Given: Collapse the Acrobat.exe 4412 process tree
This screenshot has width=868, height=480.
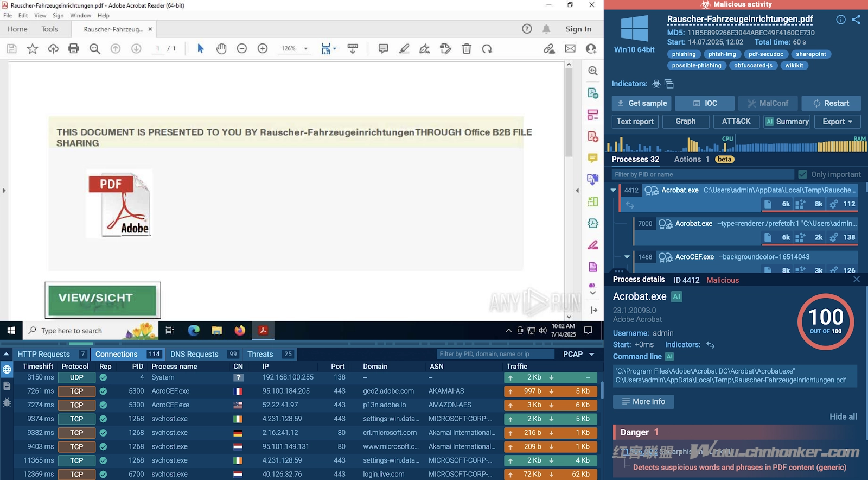Looking at the screenshot, I should click(x=613, y=190).
